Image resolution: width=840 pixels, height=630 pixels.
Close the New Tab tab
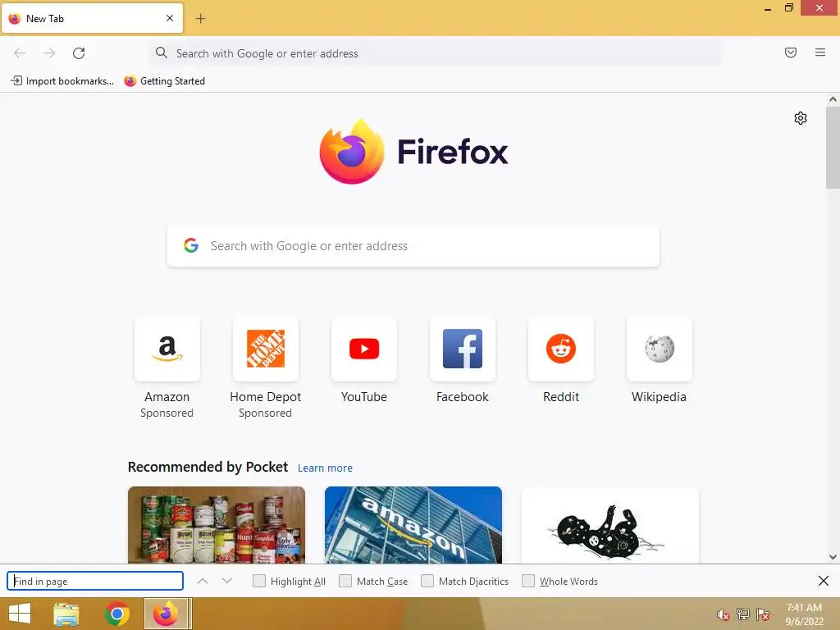click(x=170, y=18)
